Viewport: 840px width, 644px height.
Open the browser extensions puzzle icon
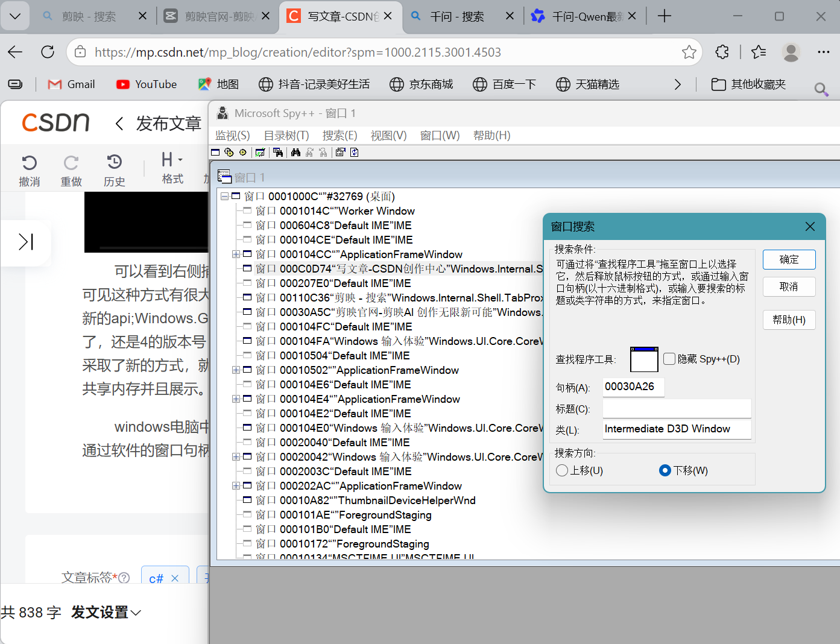tap(722, 52)
